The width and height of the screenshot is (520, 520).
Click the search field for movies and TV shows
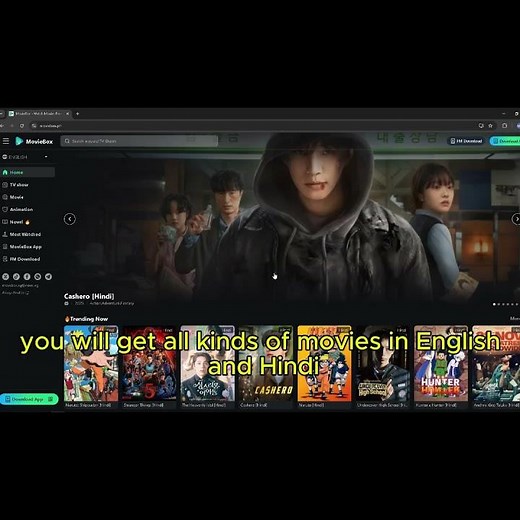click(139, 141)
